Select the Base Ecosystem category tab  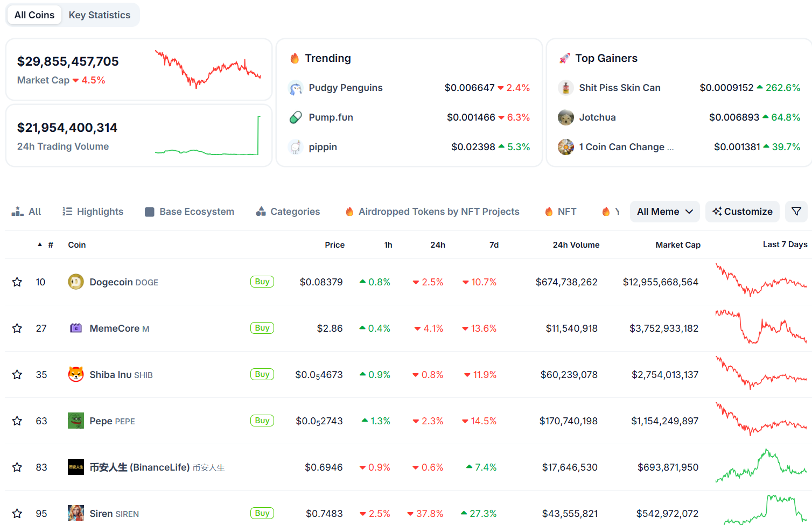pos(190,212)
